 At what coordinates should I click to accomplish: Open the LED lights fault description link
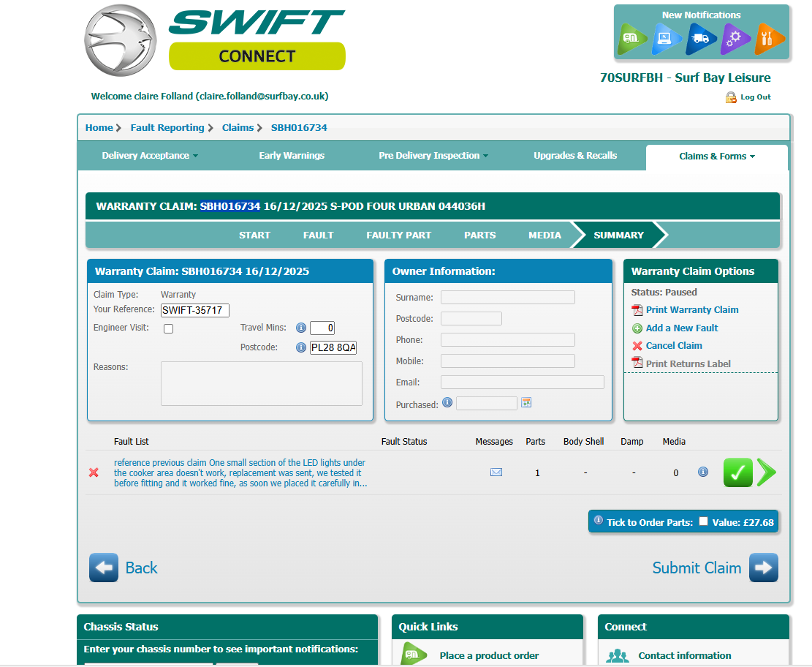coord(240,472)
